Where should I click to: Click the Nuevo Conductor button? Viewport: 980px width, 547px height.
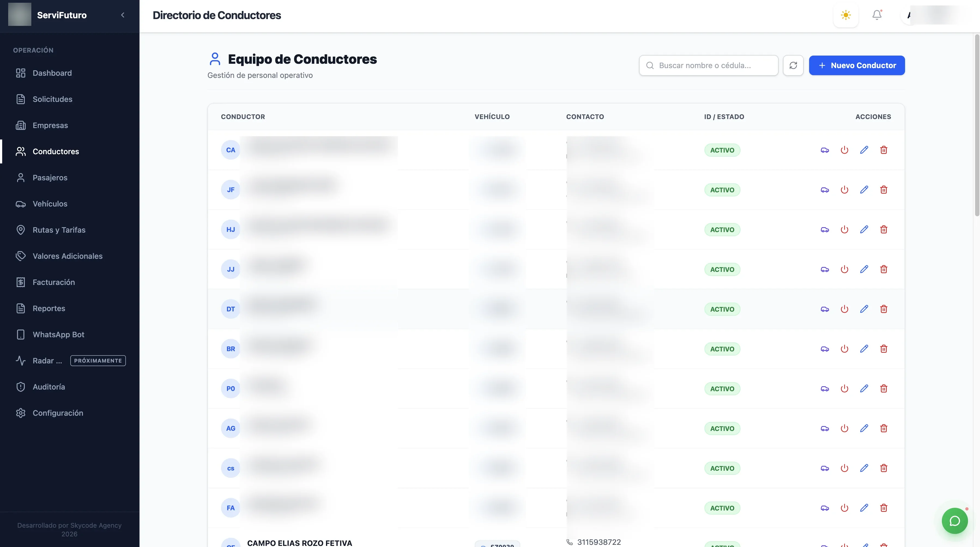857,65
